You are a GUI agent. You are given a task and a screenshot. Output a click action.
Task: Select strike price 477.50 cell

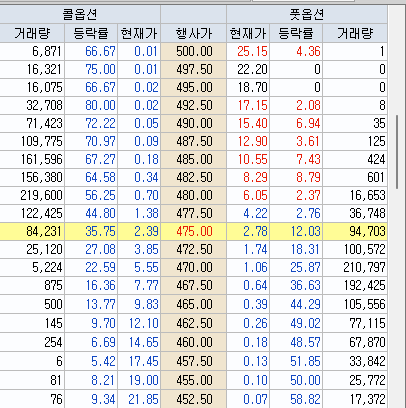[194, 214]
